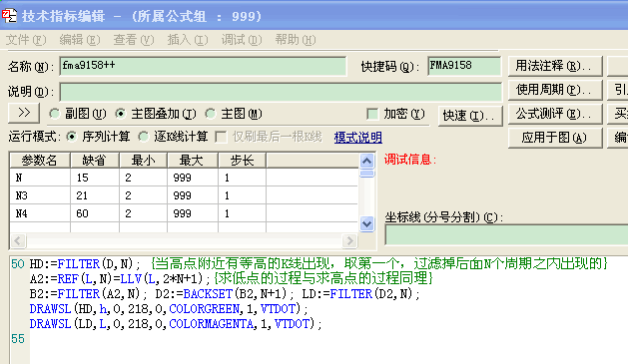The width and height of the screenshot is (628, 364).
Task: Open the 调试 menu
Action: [x=242, y=40]
